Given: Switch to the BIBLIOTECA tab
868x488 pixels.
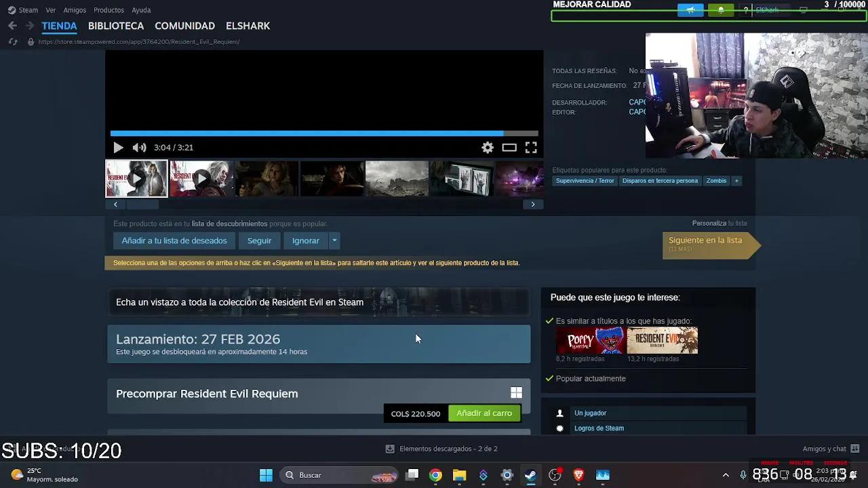Looking at the screenshot, I should click(x=116, y=26).
